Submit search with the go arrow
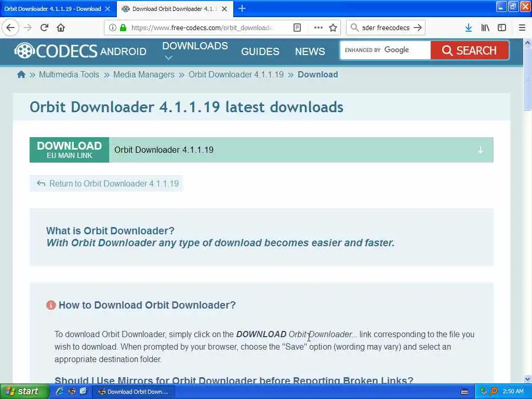 pyautogui.click(x=418, y=28)
